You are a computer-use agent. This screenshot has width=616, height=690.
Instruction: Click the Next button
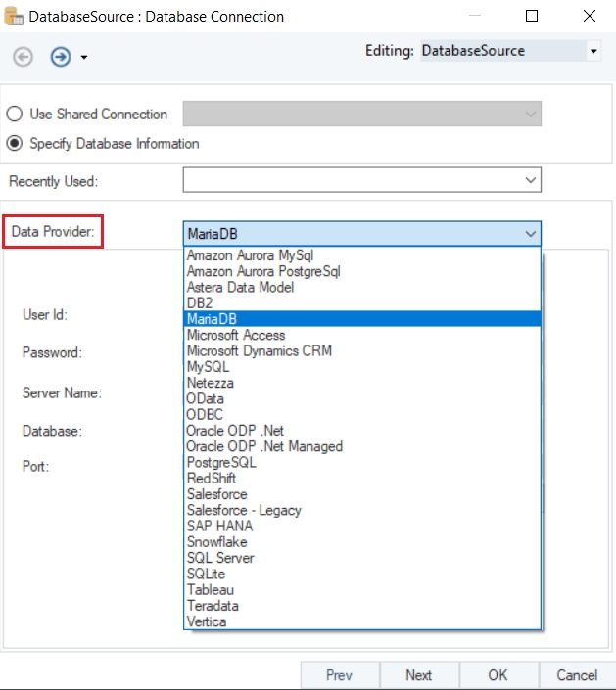419,675
